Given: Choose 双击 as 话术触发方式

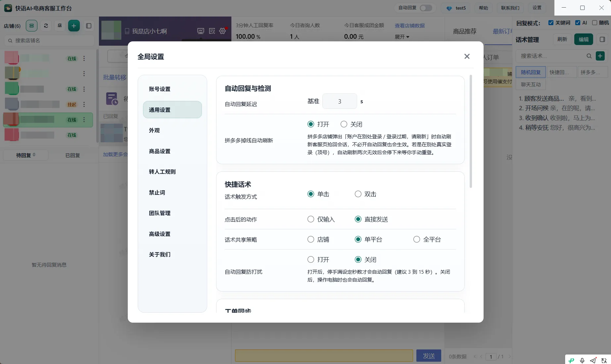Looking at the screenshot, I should pos(358,194).
